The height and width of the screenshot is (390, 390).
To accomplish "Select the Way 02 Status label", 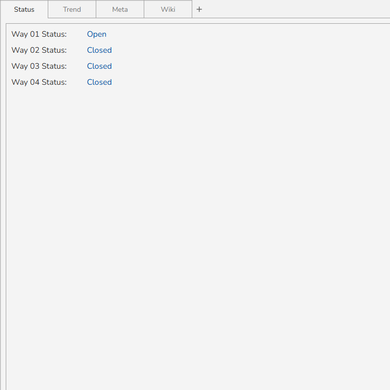I will pyautogui.click(x=39, y=50).
